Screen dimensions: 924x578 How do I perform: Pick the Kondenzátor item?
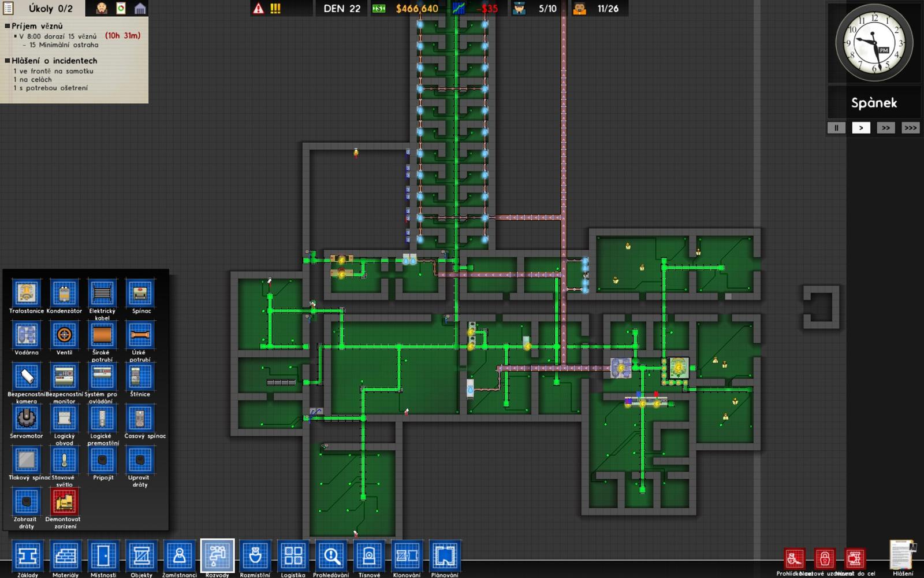click(x=64, y=293)
